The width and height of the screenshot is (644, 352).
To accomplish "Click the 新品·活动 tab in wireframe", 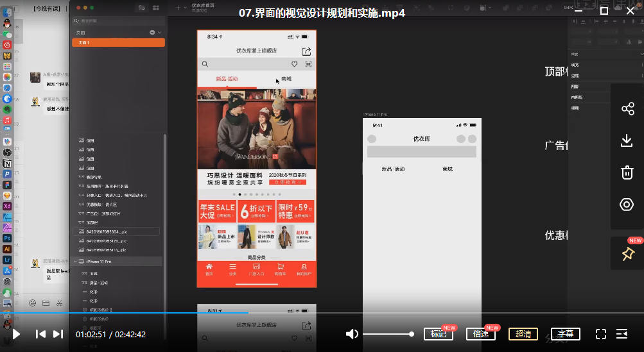I will click(393, 169).
